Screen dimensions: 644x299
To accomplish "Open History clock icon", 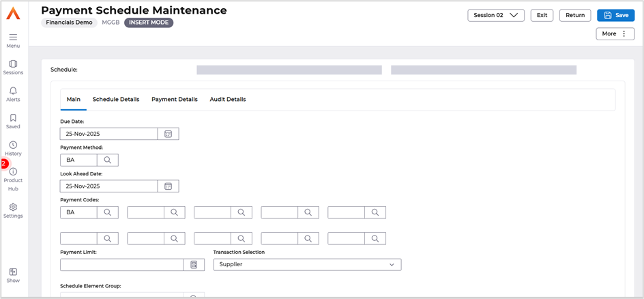I will coord(13,145).
